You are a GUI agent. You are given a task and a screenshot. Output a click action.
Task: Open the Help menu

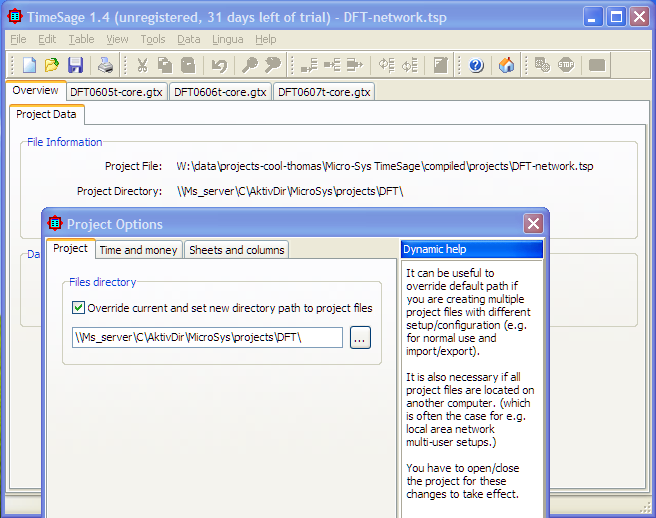266,39
